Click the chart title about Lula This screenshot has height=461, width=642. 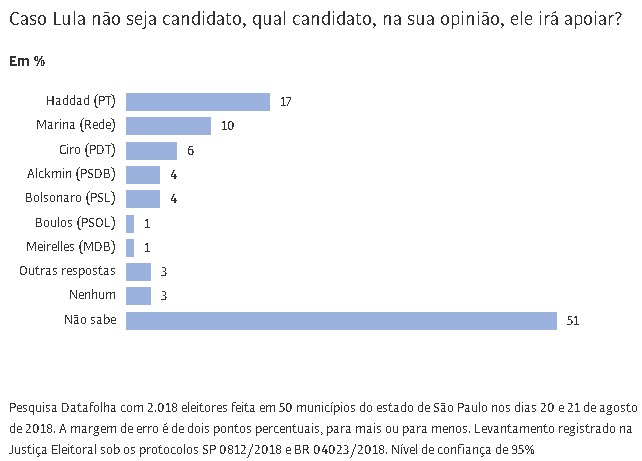click(x=314, y=20)
